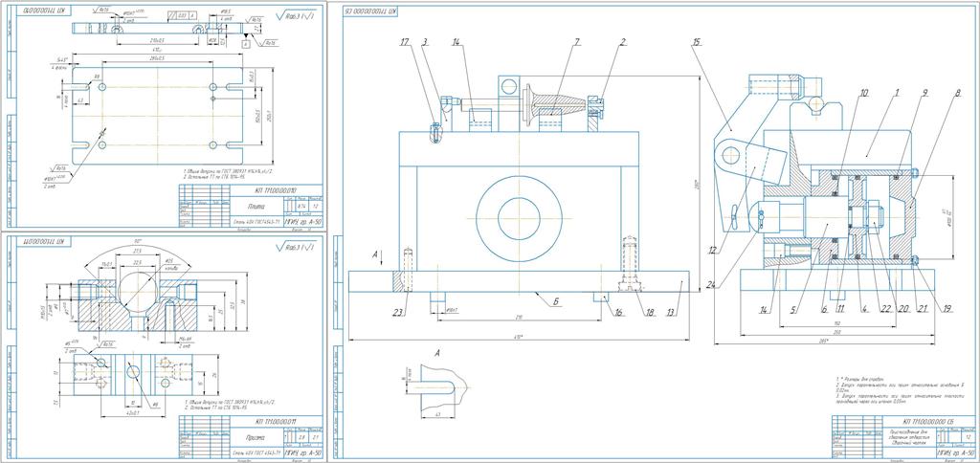Click the detail view label "А" above the slot

(436, 353)
